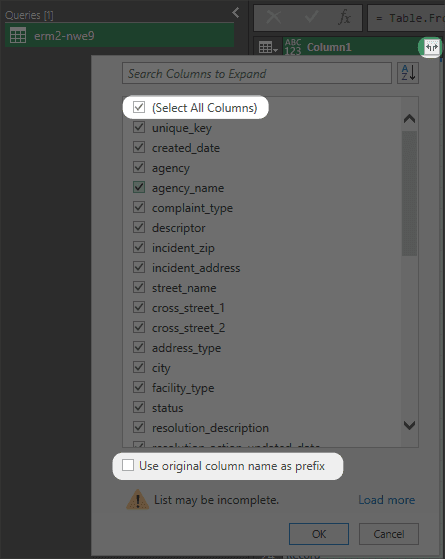Click the Queries [1] pane title
This screenshot has width=445, height=559.
29,15
